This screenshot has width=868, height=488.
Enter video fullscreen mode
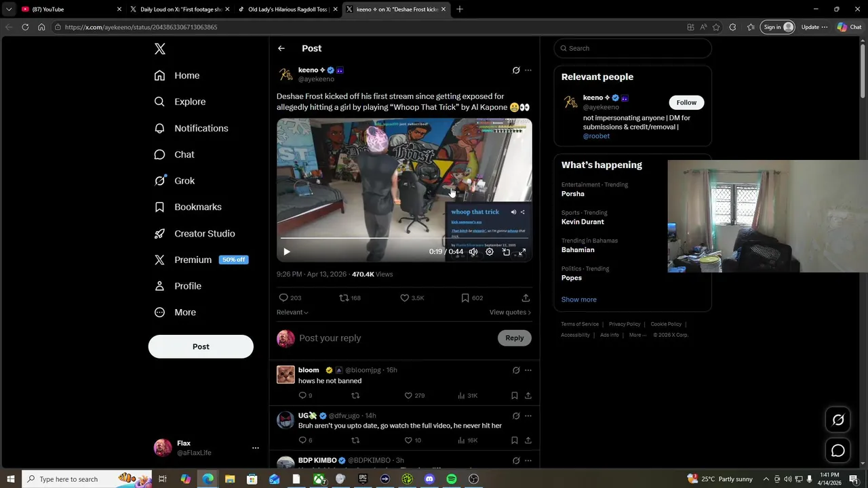522,251
